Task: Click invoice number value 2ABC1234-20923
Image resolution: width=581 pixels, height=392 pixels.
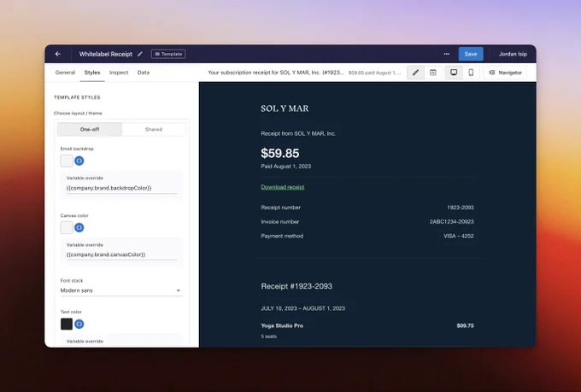Action: [452, 221]
